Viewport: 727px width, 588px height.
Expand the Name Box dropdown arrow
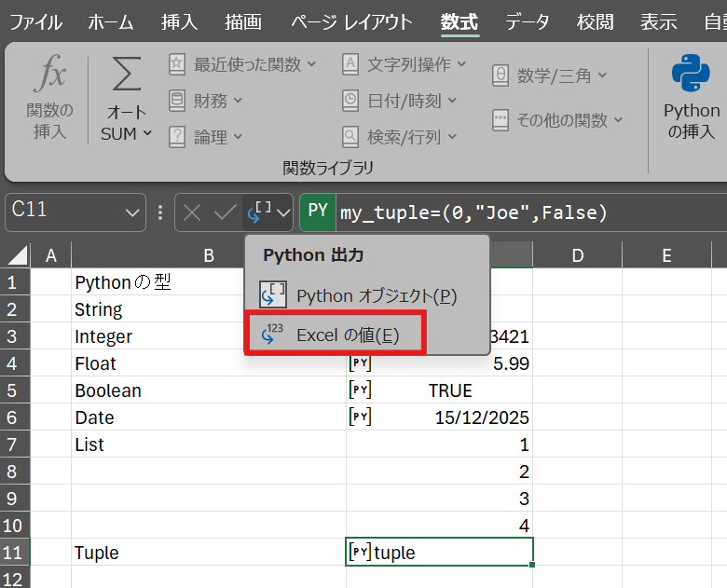pyautogui.click(x=132, y=212)
